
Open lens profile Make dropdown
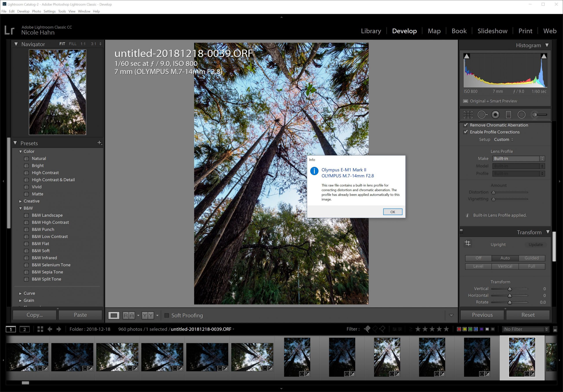pos(518,158)
